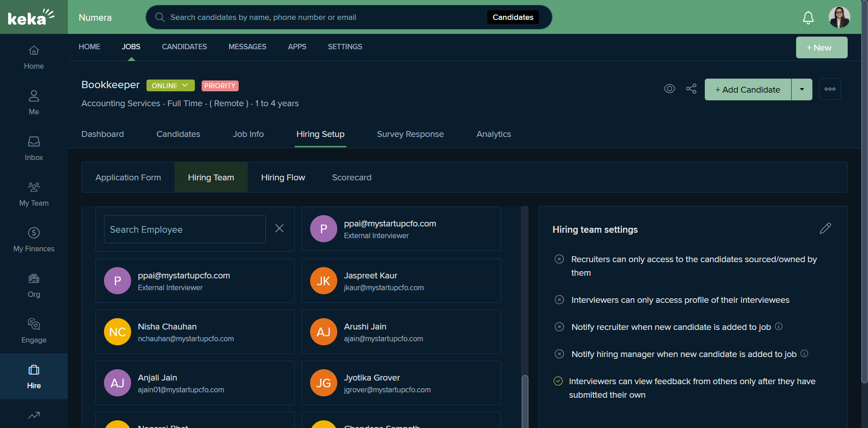Open My Team in the sidebar

point(34,194)
